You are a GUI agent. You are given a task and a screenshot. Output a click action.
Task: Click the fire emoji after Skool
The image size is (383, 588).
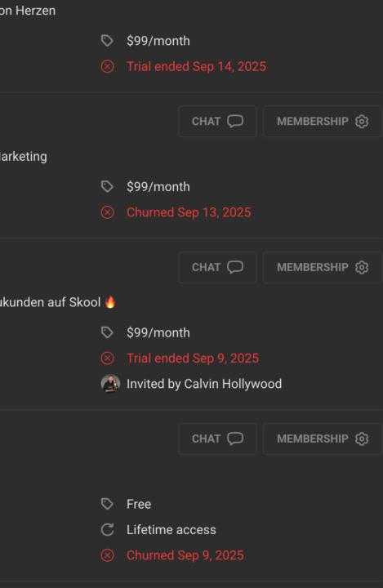pos(110,302)
